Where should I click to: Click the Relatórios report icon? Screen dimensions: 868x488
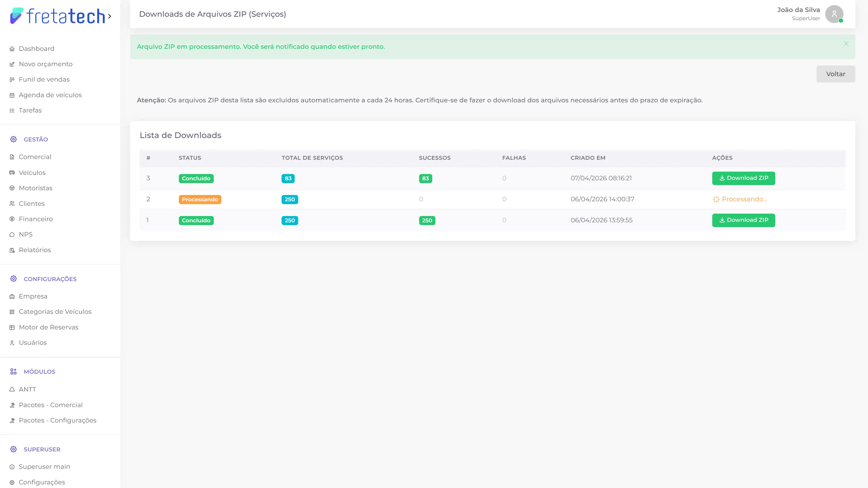(12, 250)
